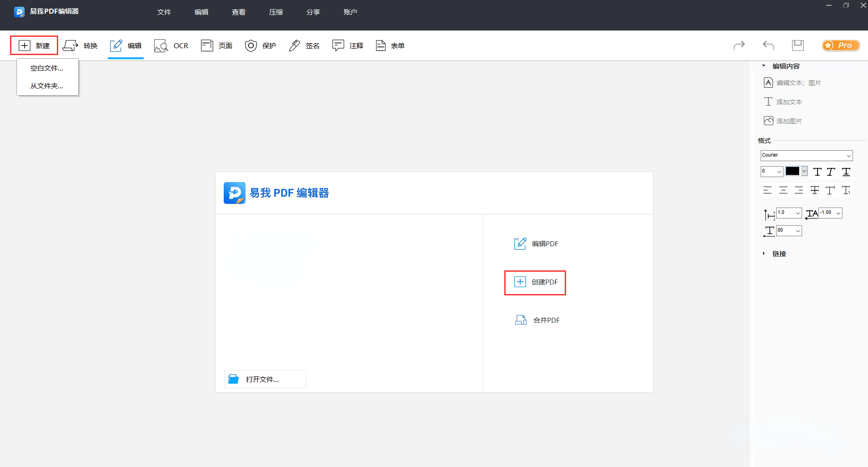Align text left
This screenshot has height=467, width=868.
pyautogui.click(x=768, y=190)
